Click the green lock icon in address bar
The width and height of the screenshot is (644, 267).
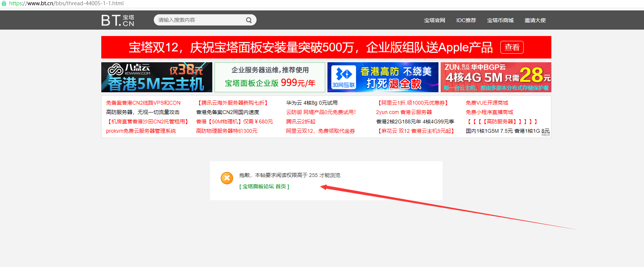(4, 3)
